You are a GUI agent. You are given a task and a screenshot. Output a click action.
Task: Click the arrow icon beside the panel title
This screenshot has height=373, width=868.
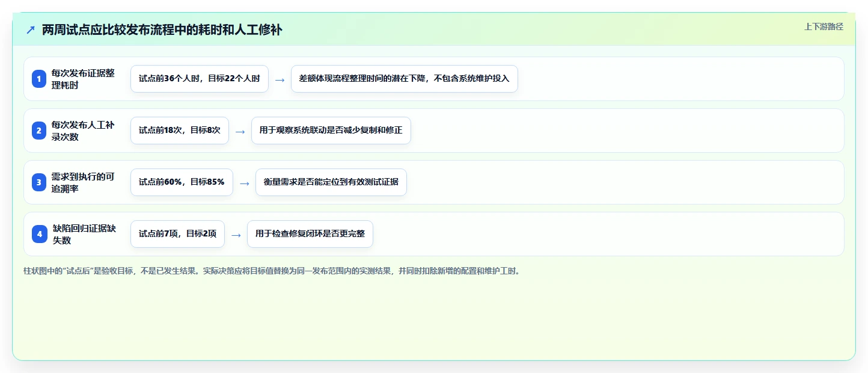pyautogui.click(x=31, y=30)
